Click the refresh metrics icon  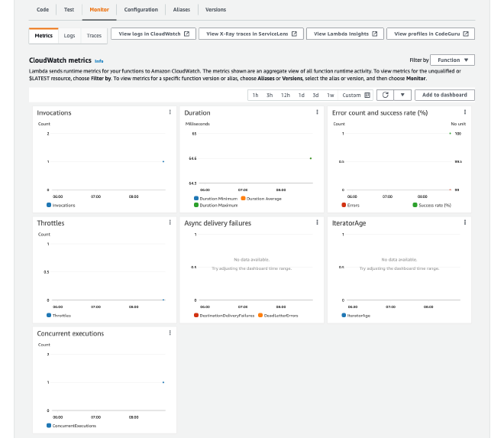(386, 95)
